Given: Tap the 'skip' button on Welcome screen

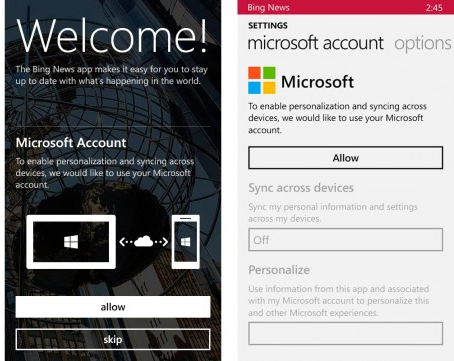Looking at the screenshot, I should (x=113, y=339).
